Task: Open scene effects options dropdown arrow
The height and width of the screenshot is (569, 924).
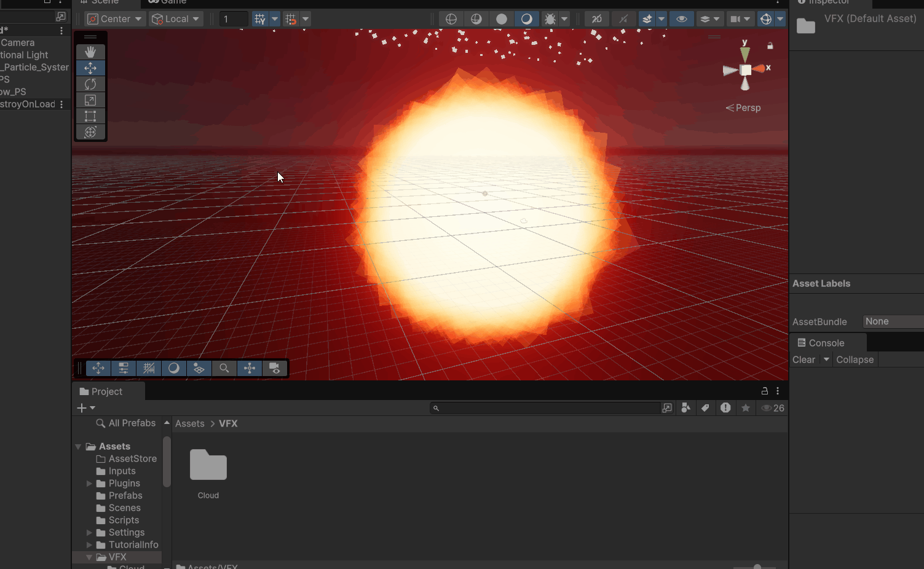Action: tap(661, 19)
